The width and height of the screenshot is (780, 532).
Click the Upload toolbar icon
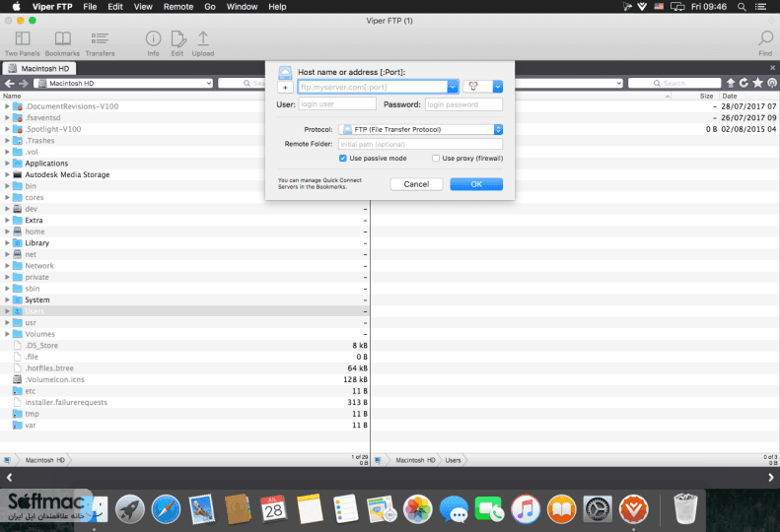point(203,43)
